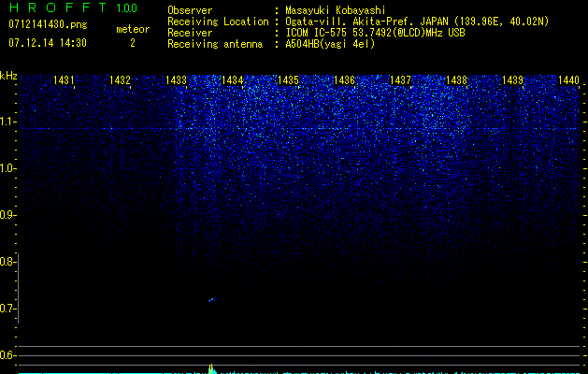Click the yellow signal-level peak at bottom
This screenshot has height=374, width=588.
tap(212, 368)
